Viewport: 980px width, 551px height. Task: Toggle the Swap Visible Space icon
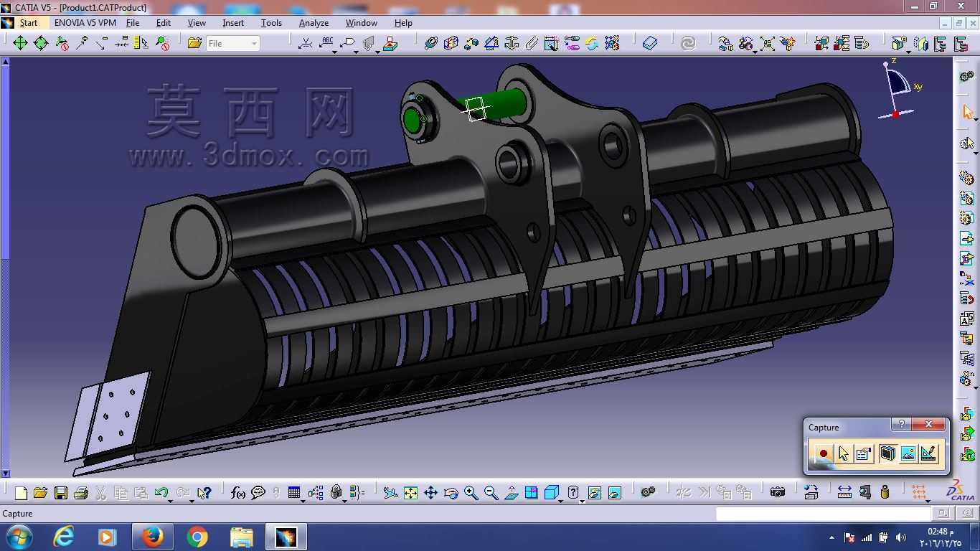614,493
